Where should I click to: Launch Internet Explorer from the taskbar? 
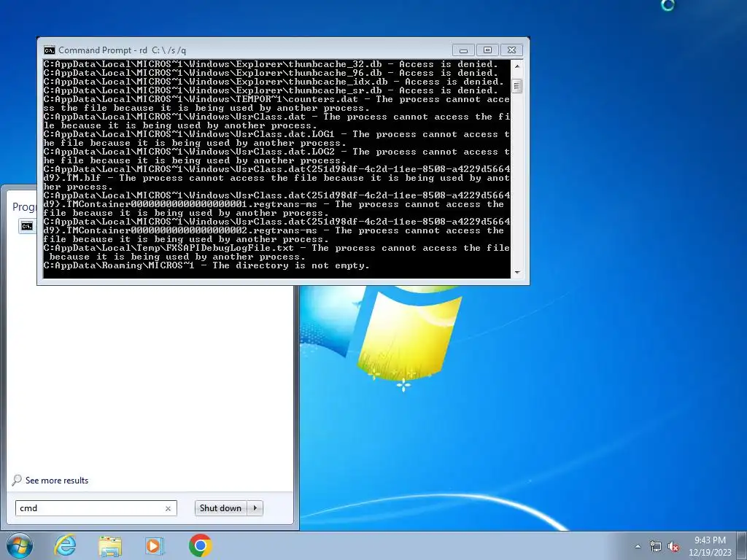coord(65,545)
